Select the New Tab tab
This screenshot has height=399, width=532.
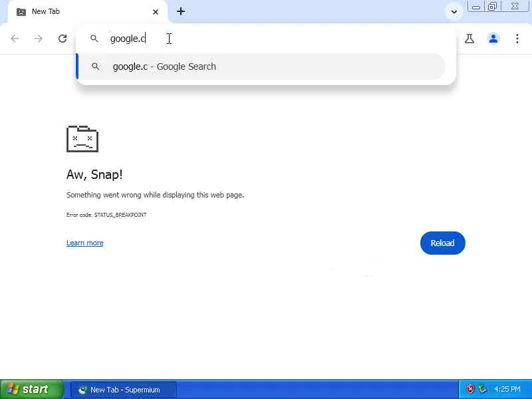point(88,12)
